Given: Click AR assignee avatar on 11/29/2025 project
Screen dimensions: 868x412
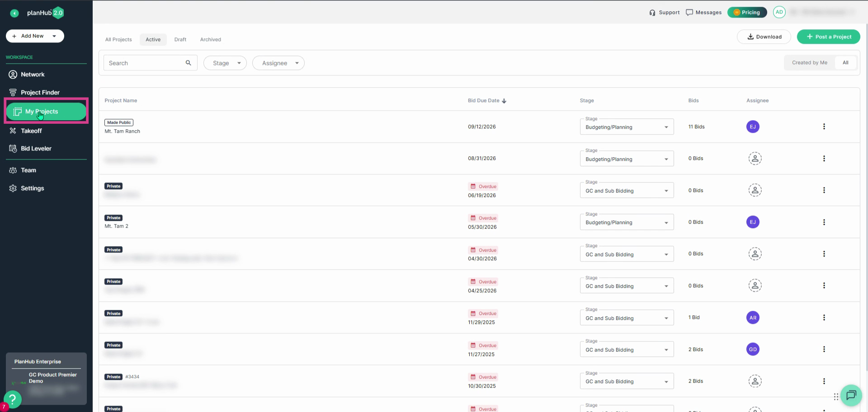Looking at the screenshot, I should (x=753, y=318).
